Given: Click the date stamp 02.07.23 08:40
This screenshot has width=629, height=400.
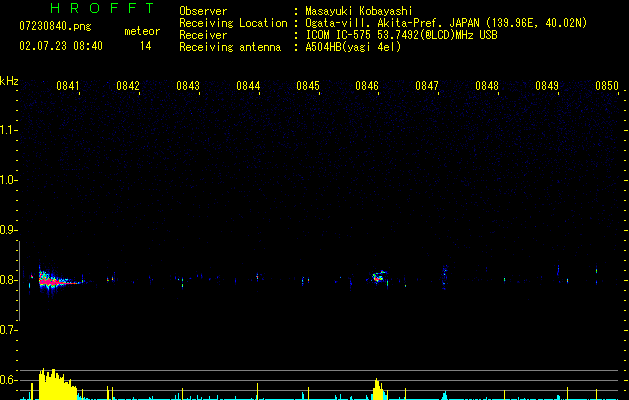Looking at the screenshot, I should pos(61,46).
